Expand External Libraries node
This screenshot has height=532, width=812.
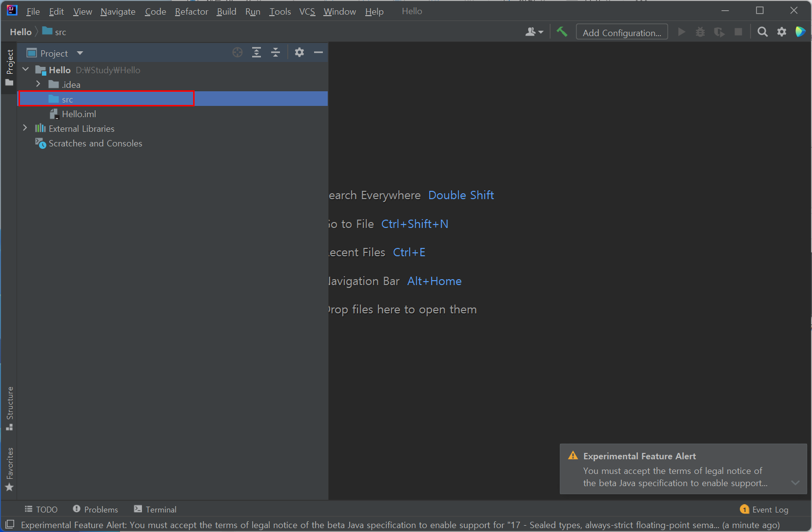(x=25, y=128)
